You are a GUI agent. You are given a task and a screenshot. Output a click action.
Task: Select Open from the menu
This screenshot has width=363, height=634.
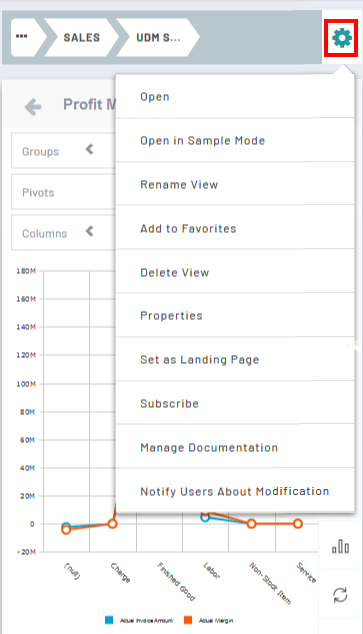coord(235,97)
